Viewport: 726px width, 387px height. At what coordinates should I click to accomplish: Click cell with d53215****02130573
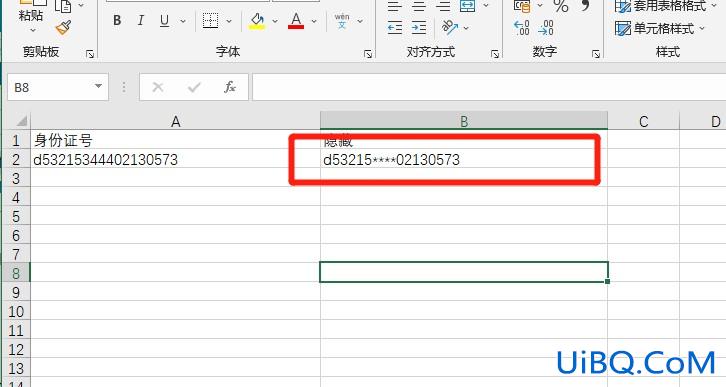464,159
